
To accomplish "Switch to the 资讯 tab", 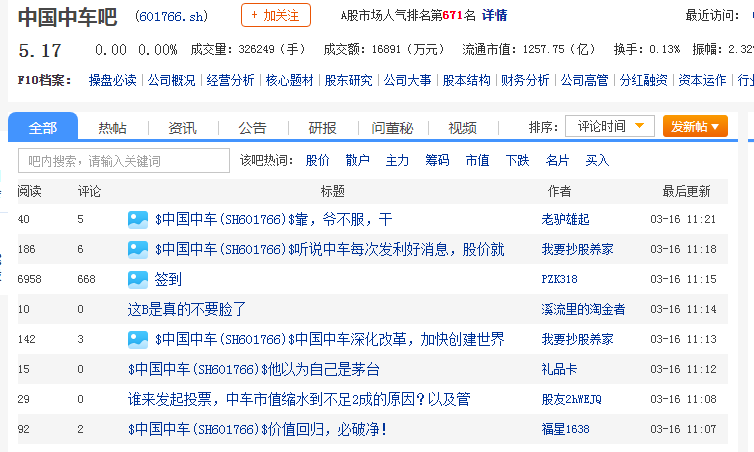I will click(182, 127).
